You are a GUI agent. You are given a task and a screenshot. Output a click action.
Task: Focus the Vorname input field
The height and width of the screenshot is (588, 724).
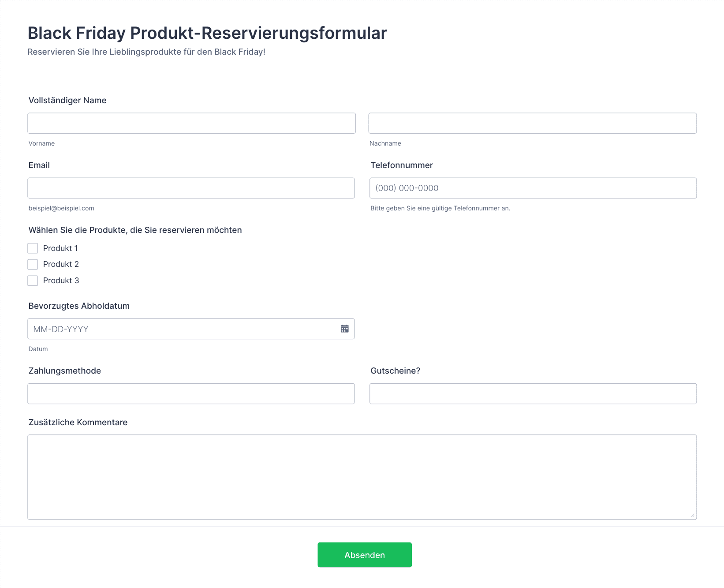point(191,123)
